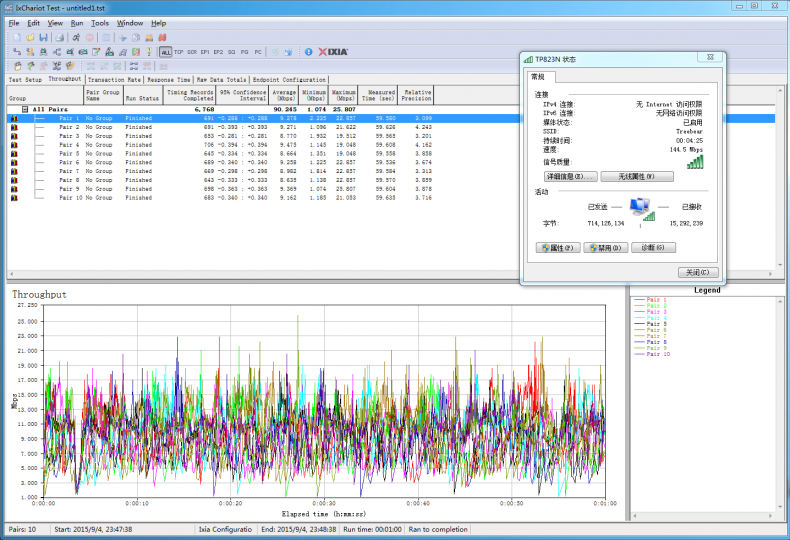Click the Legend panel vertical scrollbar
Screen dimensions: 790x540
[780, 406]
